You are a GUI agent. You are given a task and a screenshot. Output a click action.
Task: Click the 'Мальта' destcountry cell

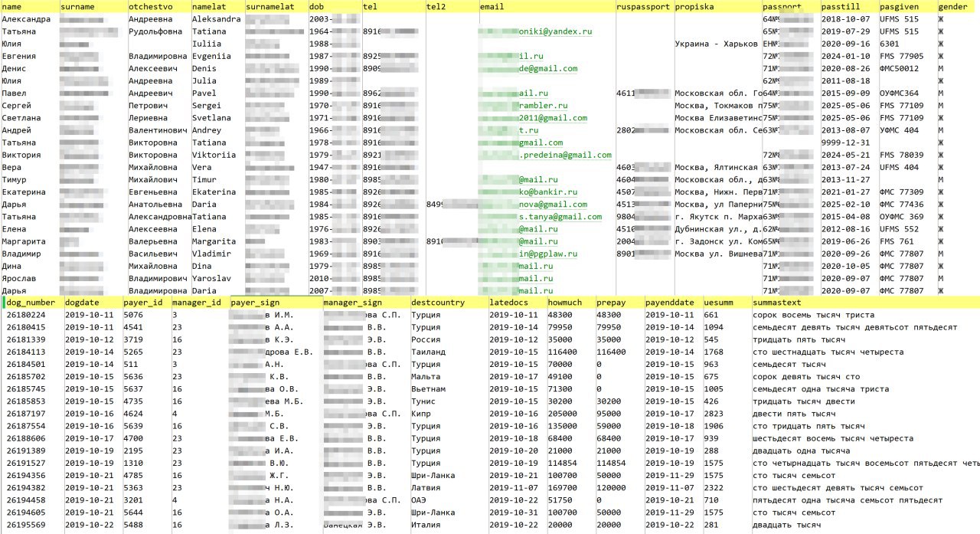pyautogui.click(x=426, y=377)
